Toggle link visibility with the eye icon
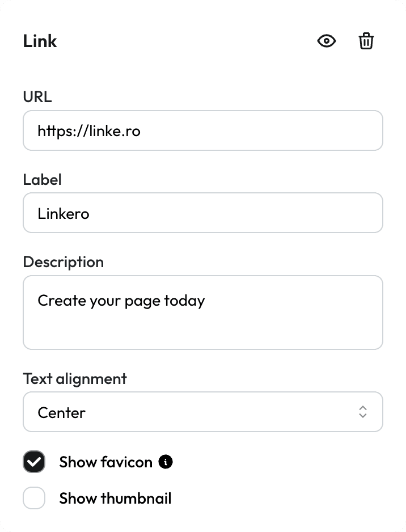406x532 pixels. (x=327, y=41)
